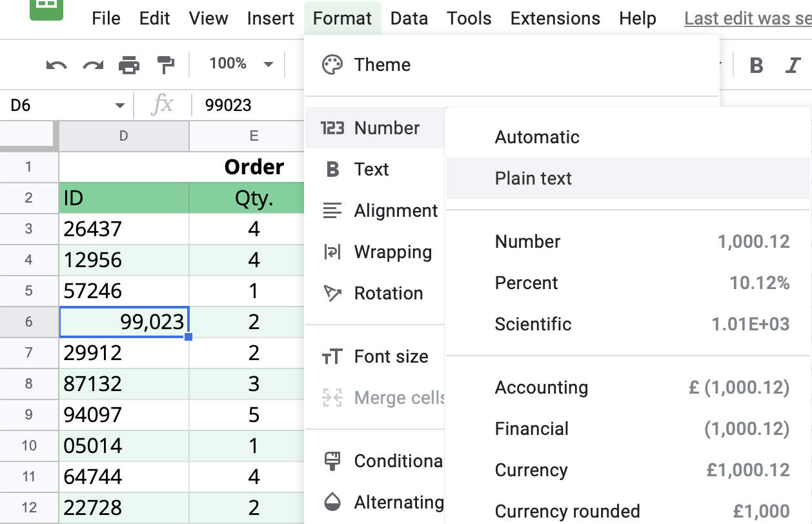
Task: Click the Font size icon in the Format menu
Action: pyautogui.click(x=332, y=356)
